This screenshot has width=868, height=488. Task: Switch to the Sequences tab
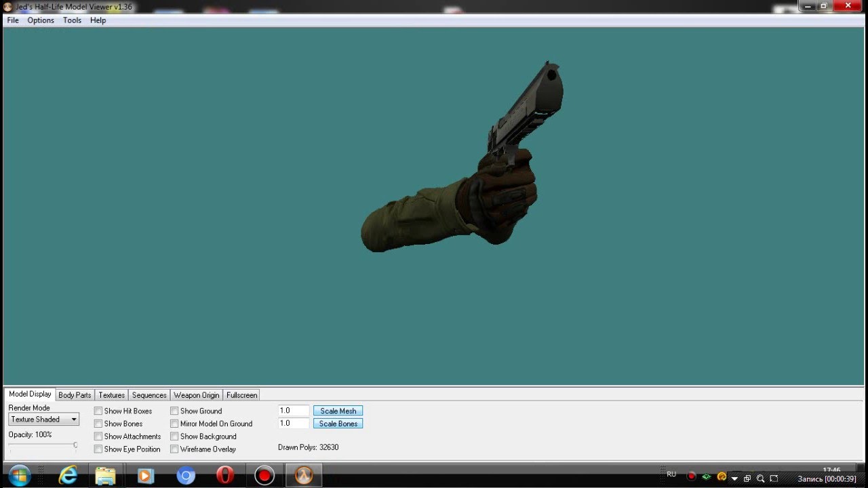(149, 395)
